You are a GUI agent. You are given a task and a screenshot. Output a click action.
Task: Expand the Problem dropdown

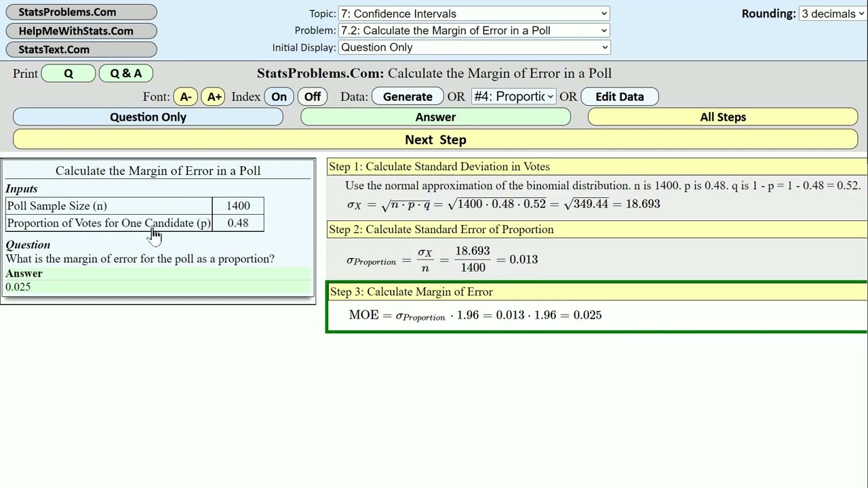[x=474, y=30]
